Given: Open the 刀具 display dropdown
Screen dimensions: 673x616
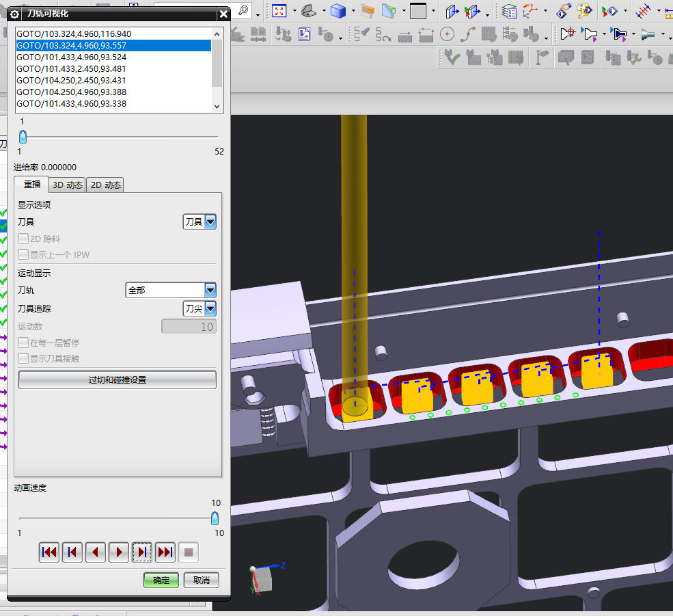Looking at the screenshot, I should [x=200, y=222].
